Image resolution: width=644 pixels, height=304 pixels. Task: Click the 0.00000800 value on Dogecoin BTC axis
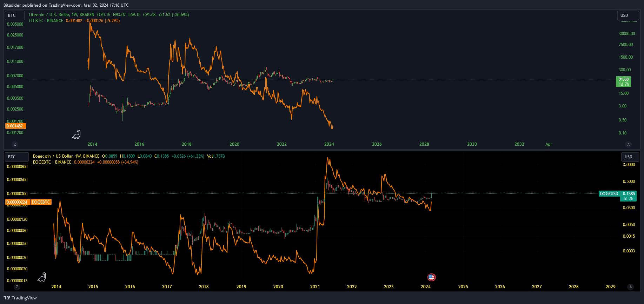(x=17, y=167)
